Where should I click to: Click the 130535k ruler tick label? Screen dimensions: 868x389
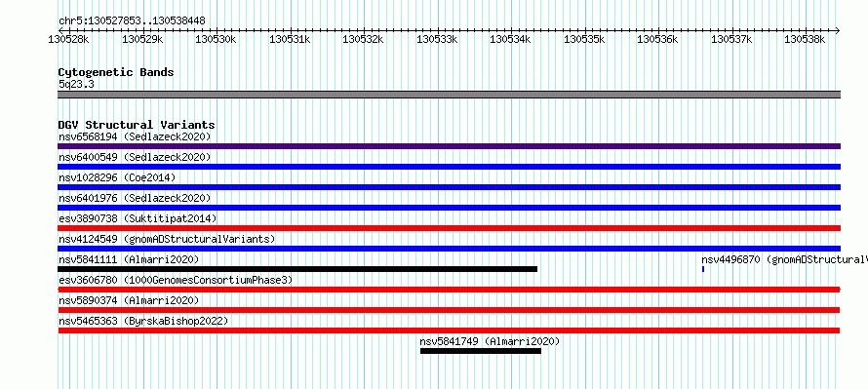[x=584, y=39]
